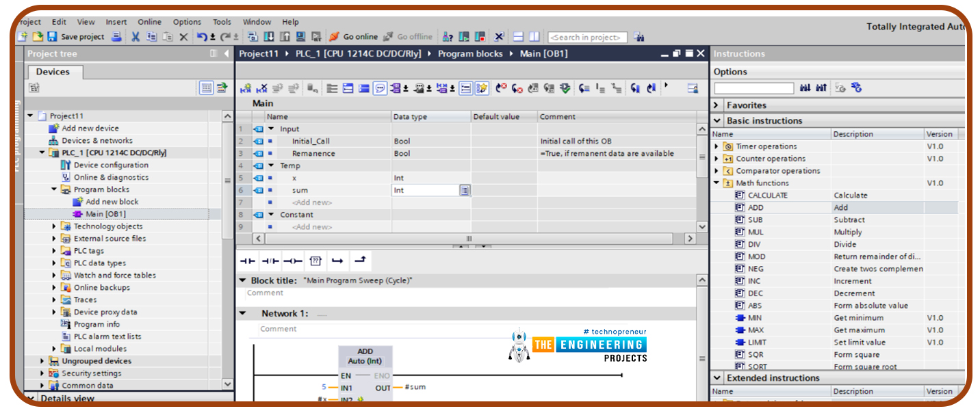Open the Online menu

coord(150,22)
